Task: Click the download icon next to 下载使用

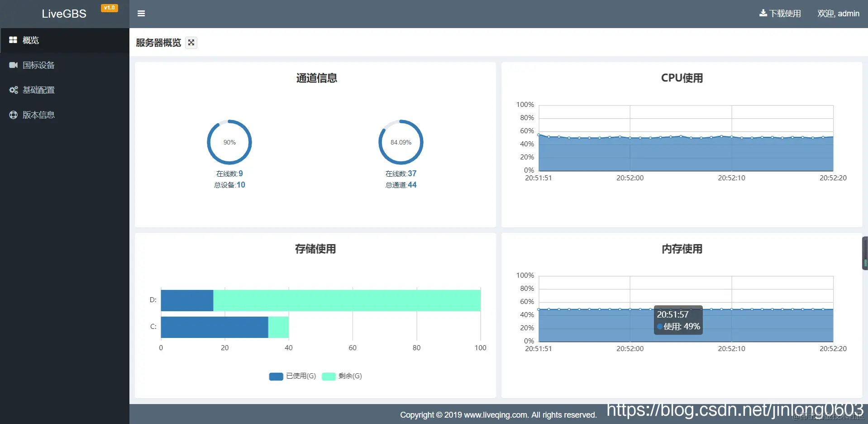Action: click(763, 13)
